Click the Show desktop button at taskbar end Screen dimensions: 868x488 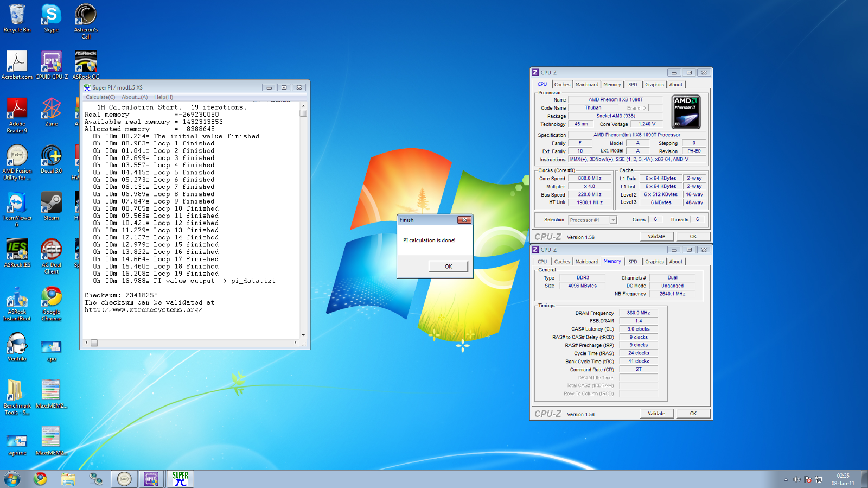(x=864, y=479)
